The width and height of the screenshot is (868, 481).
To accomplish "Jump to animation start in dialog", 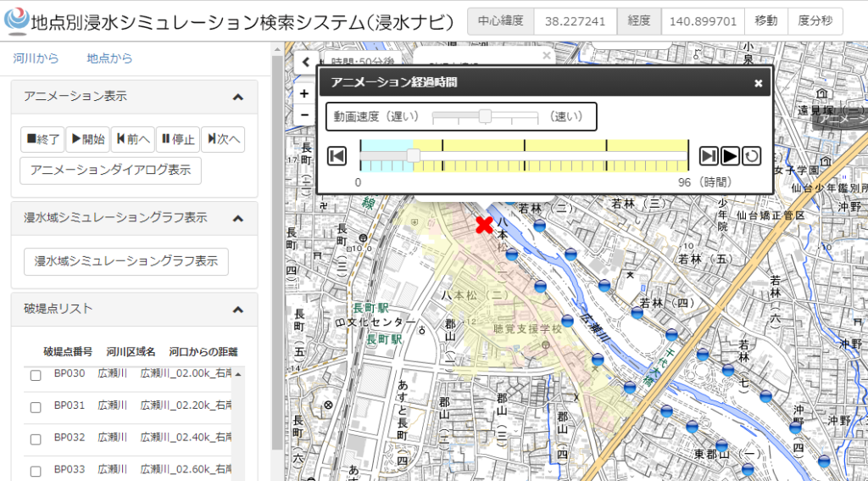I will 337,156.
